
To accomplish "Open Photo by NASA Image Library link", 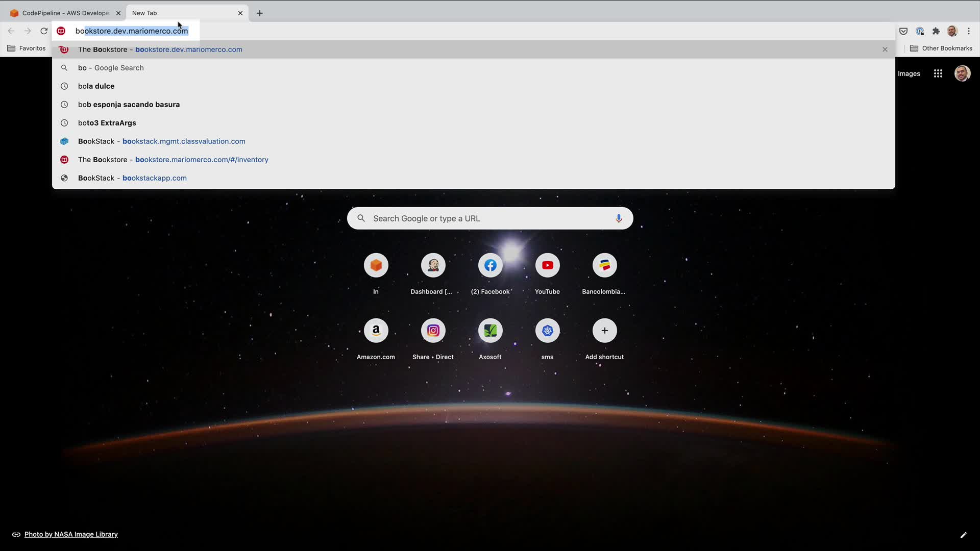I will [71, 534].
